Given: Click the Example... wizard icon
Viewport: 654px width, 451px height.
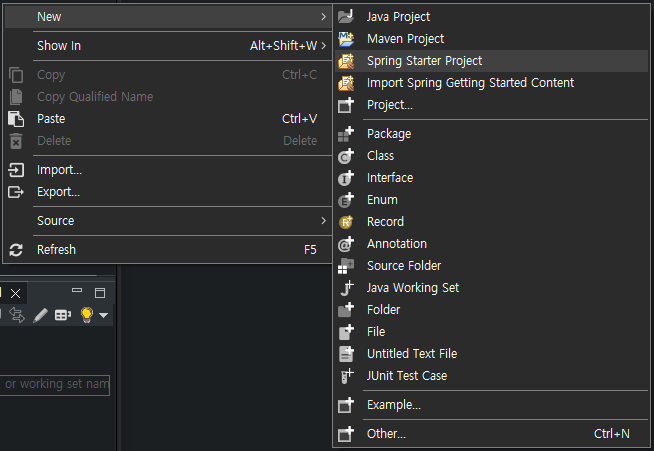Looking at the screenshot, I should [x=346, y=405].
